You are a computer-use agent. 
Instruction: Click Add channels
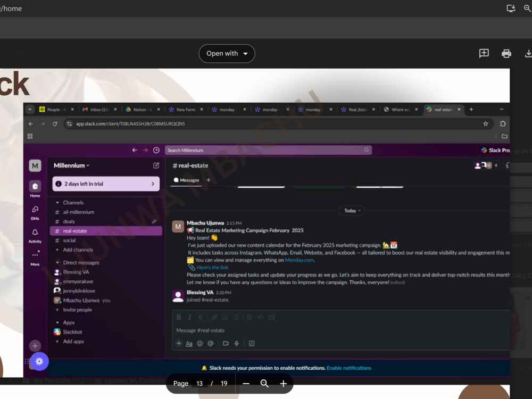coord(78,250)
